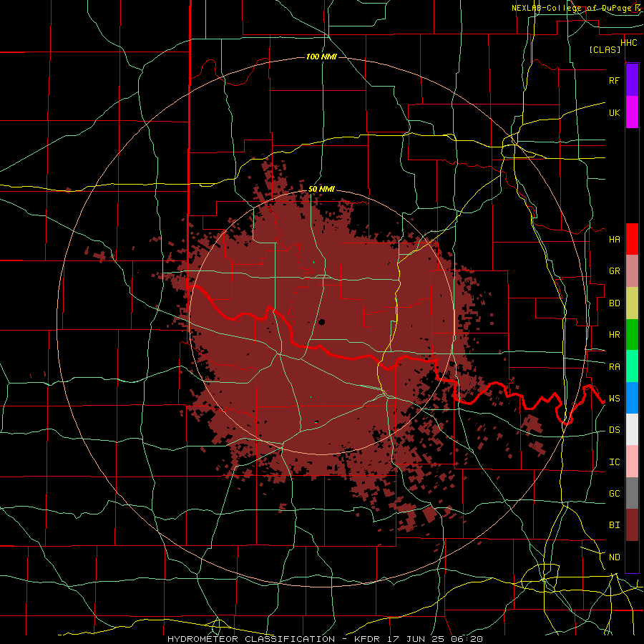Click the GC legend label

pyautogui.click(x=615, y=494)
